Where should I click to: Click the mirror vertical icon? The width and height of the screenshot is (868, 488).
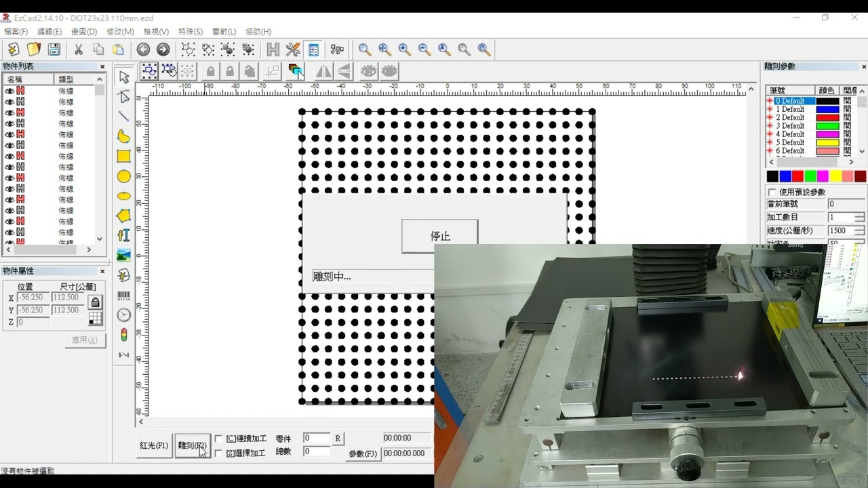point(344,71)
